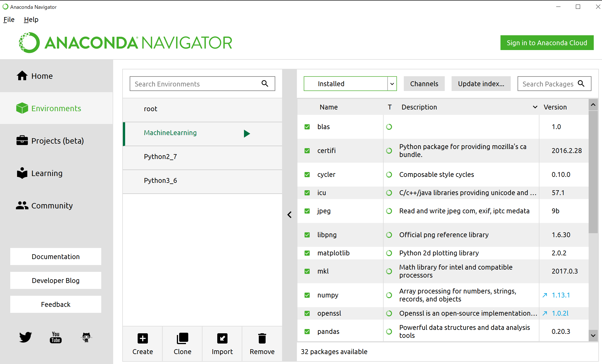Click the Update index button
Screen dimensions: 602x364
pyautogui.click(x=481, y=84)
